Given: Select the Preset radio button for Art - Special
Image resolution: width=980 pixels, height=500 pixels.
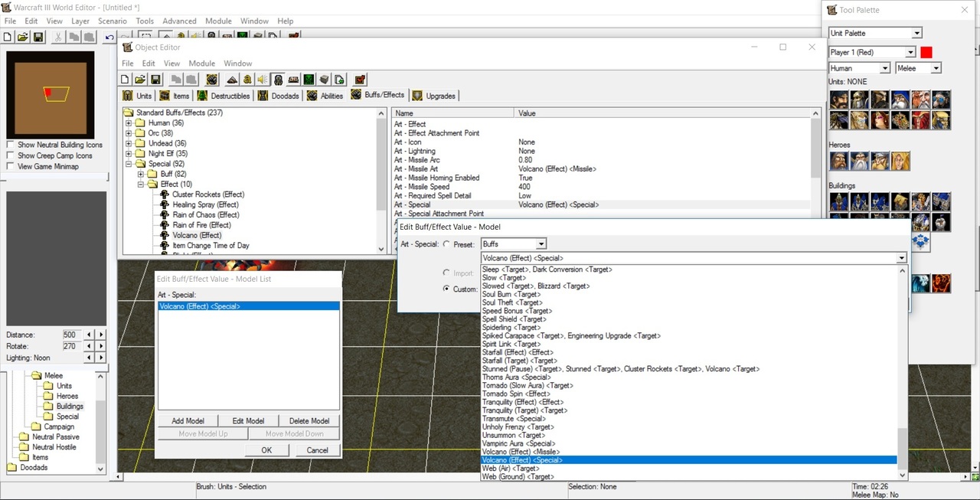Looking at the screenshot, I should point(446,244).
